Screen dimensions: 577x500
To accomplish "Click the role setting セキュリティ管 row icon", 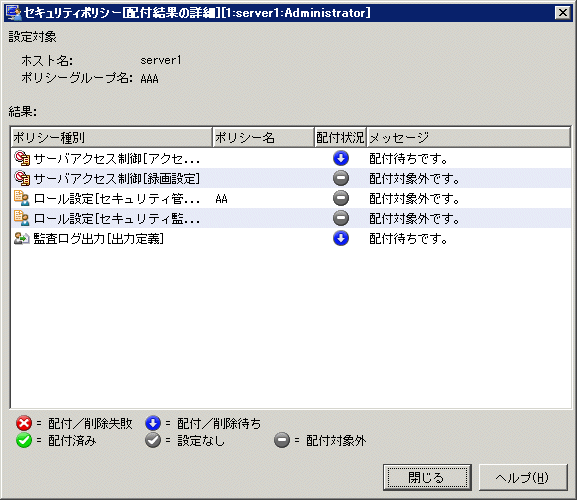I will (22, 198).
